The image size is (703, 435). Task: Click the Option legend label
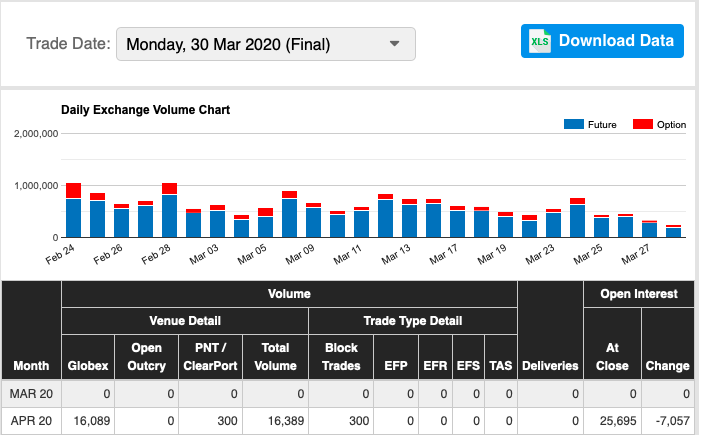(x=671, y=125)
